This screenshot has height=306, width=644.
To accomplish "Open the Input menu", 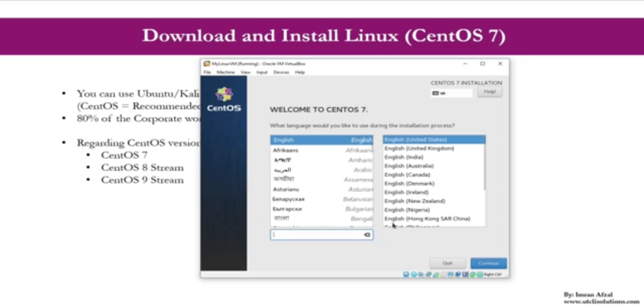I will click(262, 72).
